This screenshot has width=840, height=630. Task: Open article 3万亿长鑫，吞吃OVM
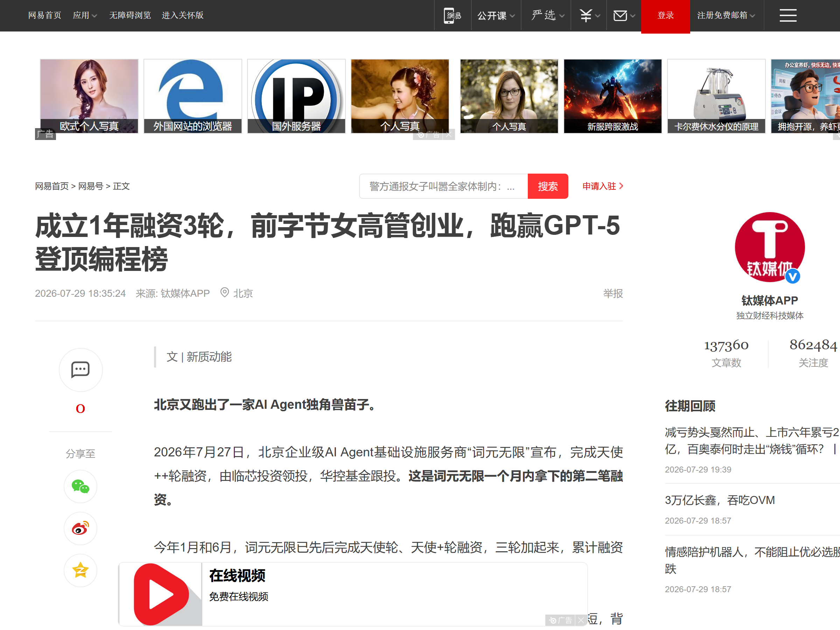(x=720, y=500)
